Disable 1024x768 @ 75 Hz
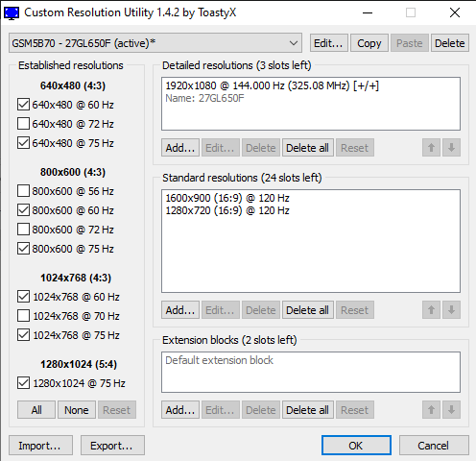Image resolution: width=476 pixels, height=461 pixels. 23,335
